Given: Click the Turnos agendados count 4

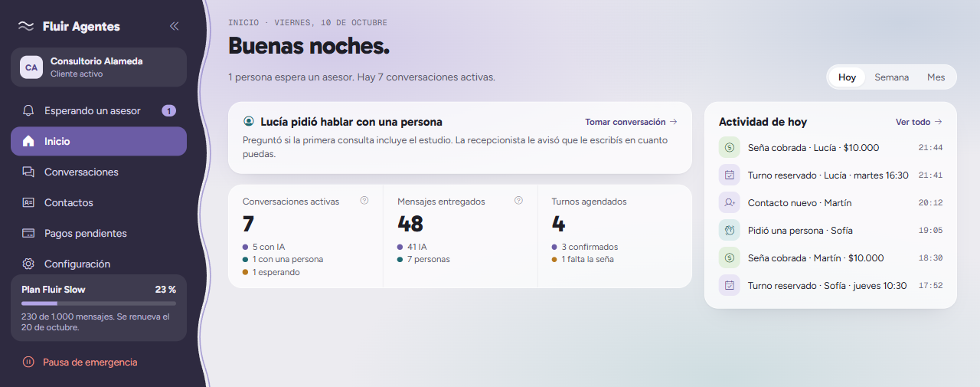Looking at the screenshot, I should click(x=558, y=224).
